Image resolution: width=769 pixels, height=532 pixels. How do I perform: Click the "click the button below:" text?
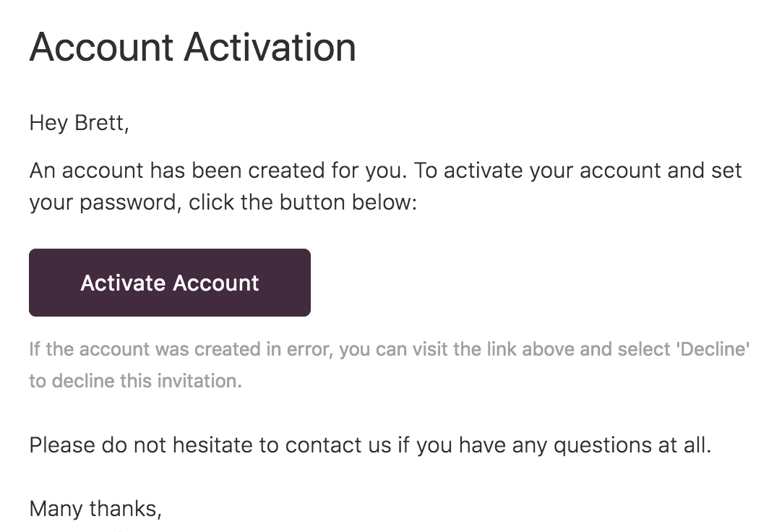pos(304,202)
